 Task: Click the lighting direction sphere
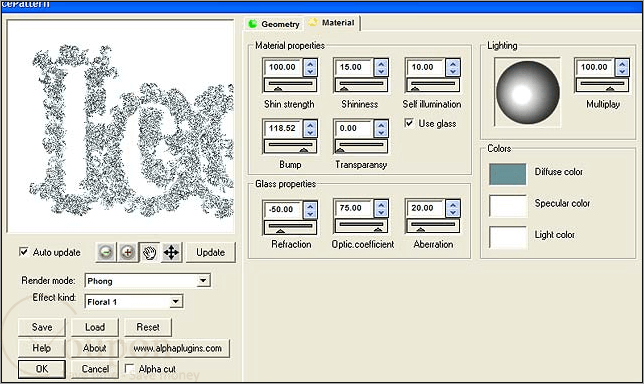(527, 93)
